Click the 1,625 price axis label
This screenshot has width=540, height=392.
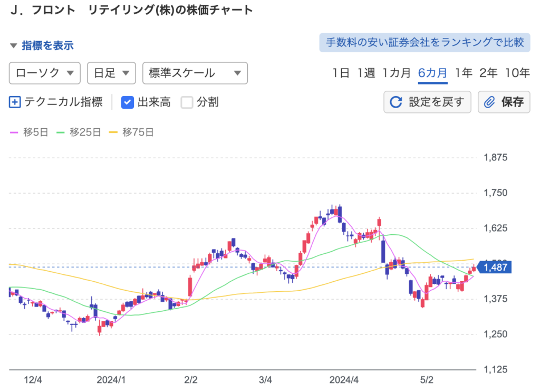[495, 228]
